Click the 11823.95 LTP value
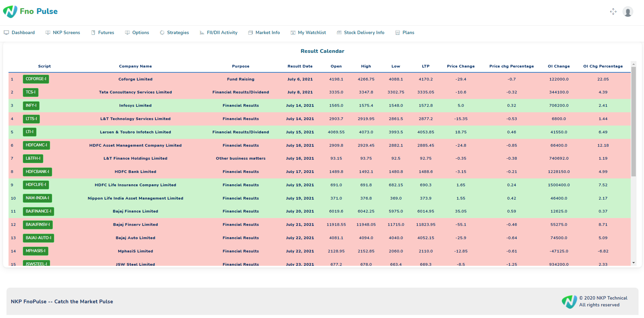The image size is (644, 318). click(x=426, y=225)
